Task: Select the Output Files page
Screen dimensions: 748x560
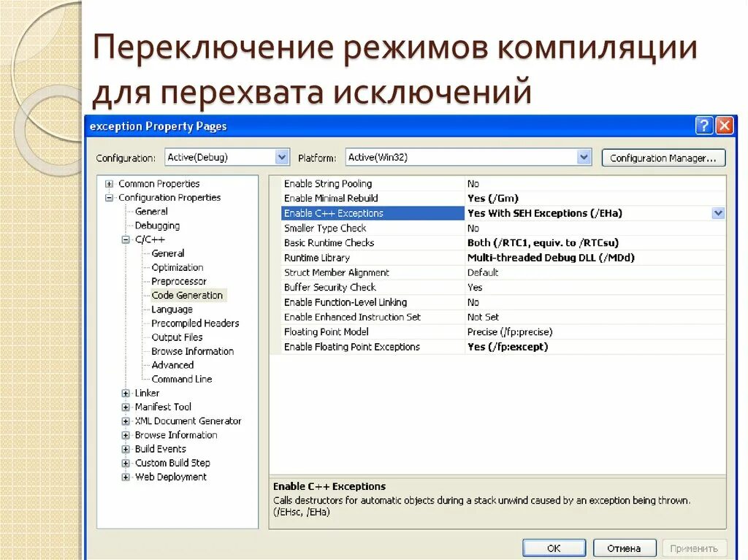Action: coord(177,337)
